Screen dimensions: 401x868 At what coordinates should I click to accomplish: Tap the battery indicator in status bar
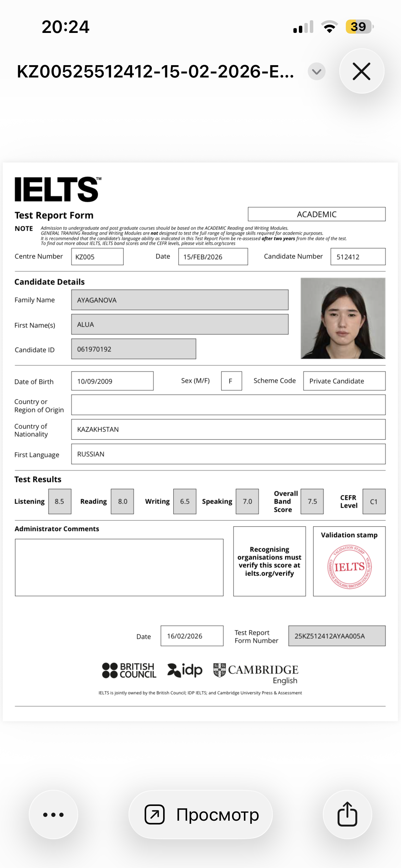point(359,27)
